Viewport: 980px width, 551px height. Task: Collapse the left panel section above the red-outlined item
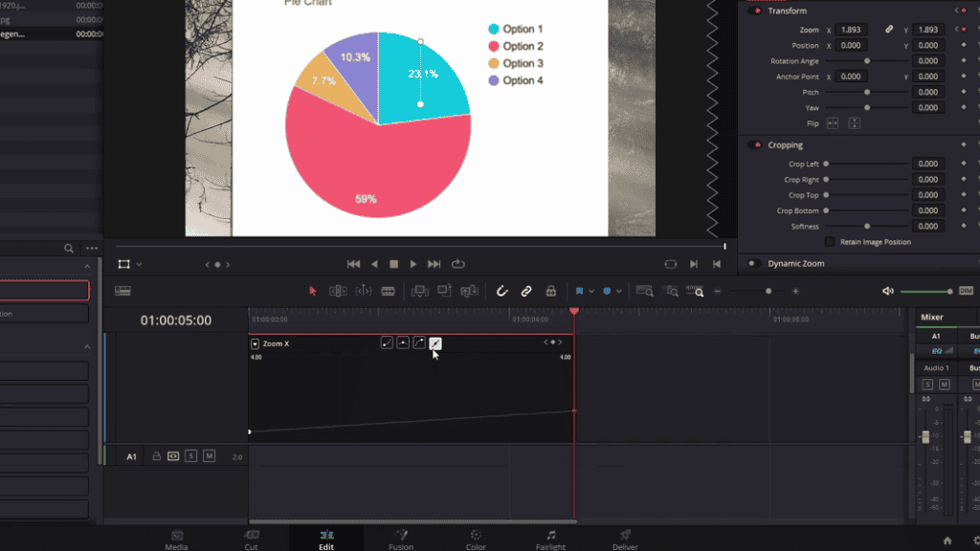[x=87, y=267]
